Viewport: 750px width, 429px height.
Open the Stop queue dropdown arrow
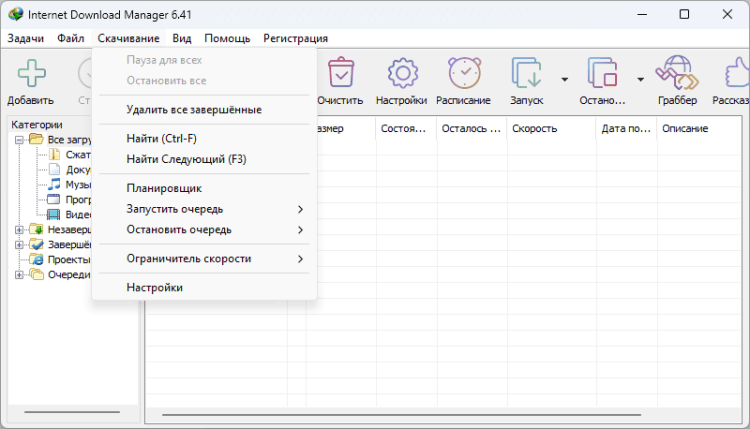(640, 79)
